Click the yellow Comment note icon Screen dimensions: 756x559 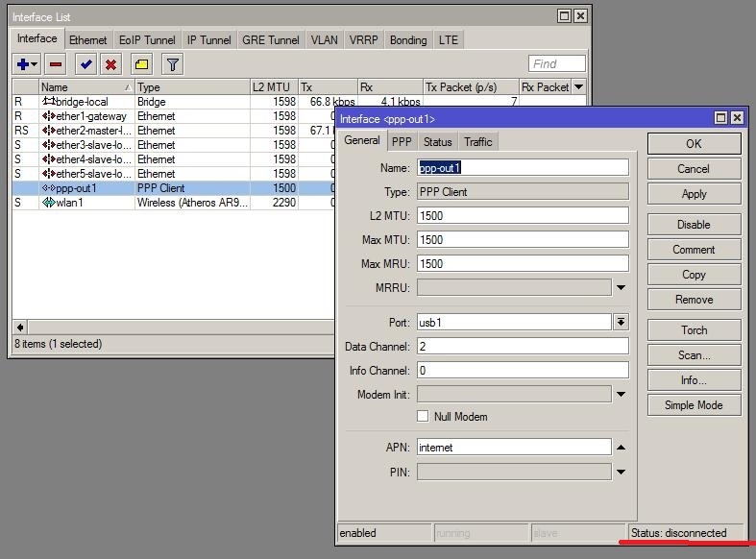(141, 64)
